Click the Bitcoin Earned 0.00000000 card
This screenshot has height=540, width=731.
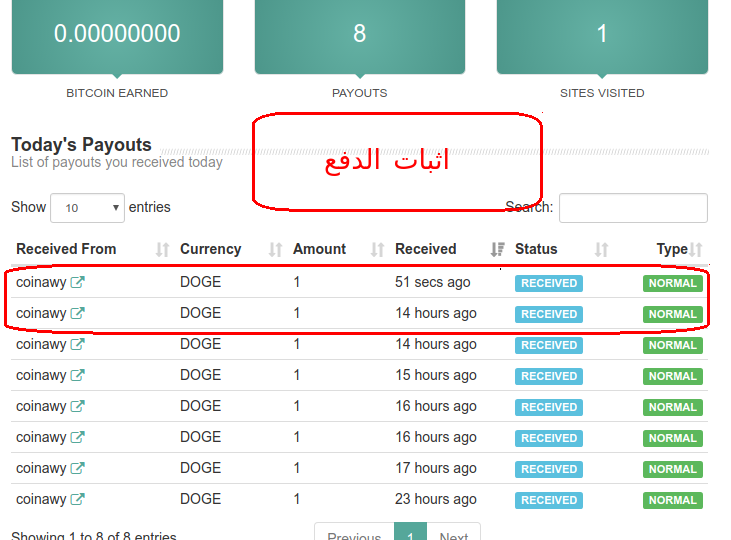click(117, 36)
